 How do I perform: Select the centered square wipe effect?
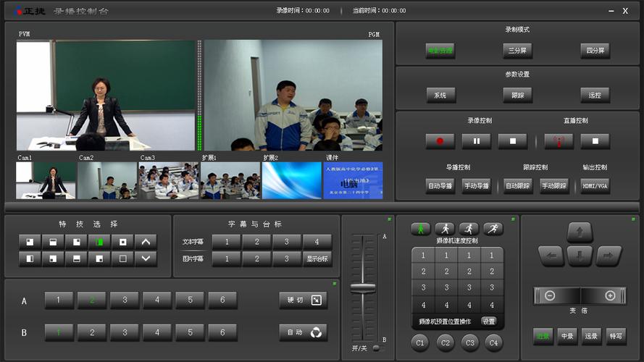tap(122, 242)
